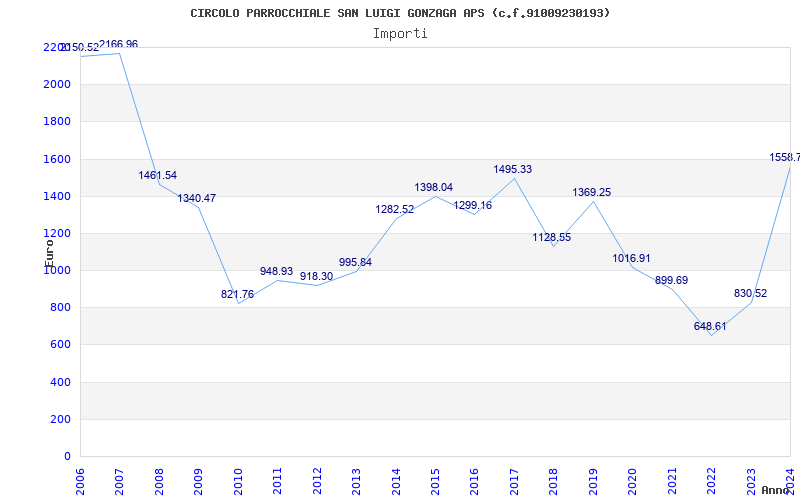Click the x-axis year 2020
The image size is (800, 500).
click(x=633, y=481)
